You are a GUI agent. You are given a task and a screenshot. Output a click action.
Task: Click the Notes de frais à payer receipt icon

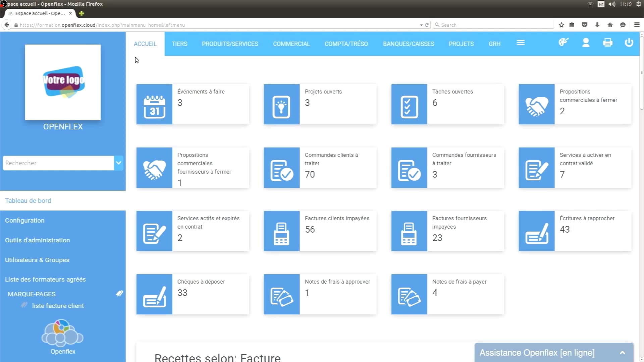point(409,294)
